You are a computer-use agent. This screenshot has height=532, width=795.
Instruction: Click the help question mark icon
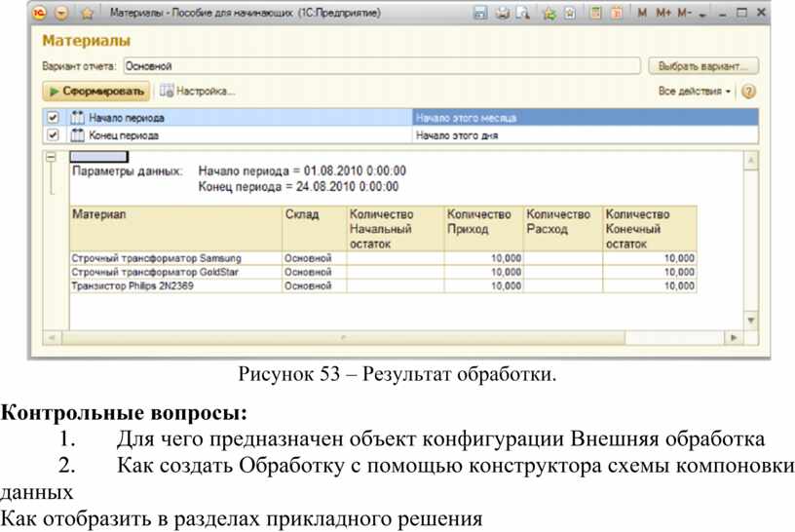pyautogui.click(x=748, y=92)
